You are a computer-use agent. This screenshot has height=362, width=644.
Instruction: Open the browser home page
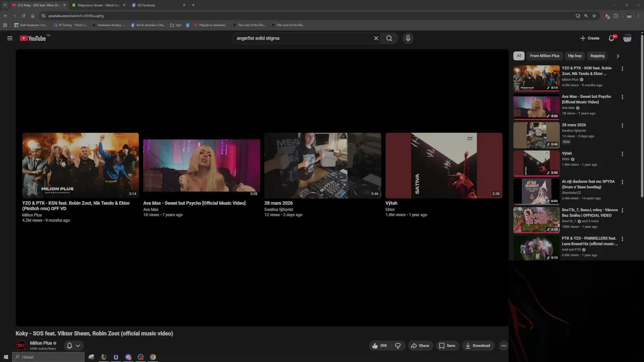click(x=33, y=16)
